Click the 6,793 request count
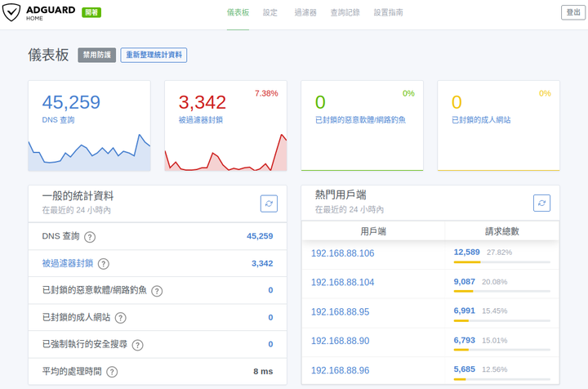 click(x=464, y=340)
